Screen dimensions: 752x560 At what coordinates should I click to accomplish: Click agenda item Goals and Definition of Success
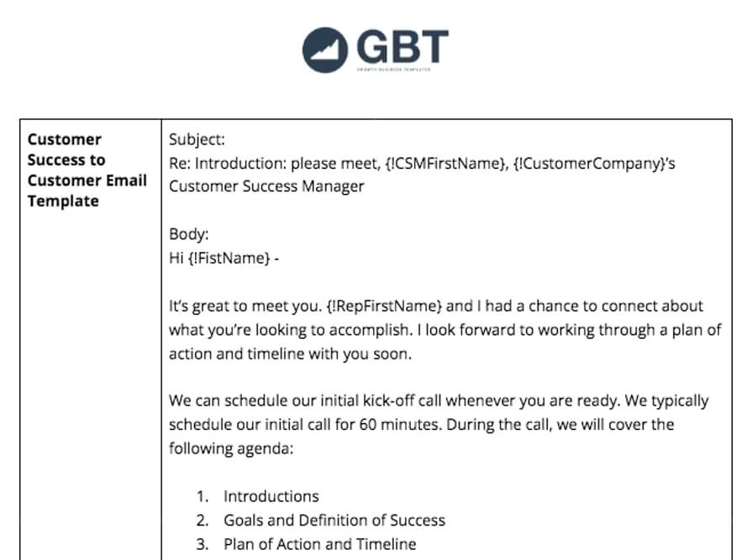(334, 520)
